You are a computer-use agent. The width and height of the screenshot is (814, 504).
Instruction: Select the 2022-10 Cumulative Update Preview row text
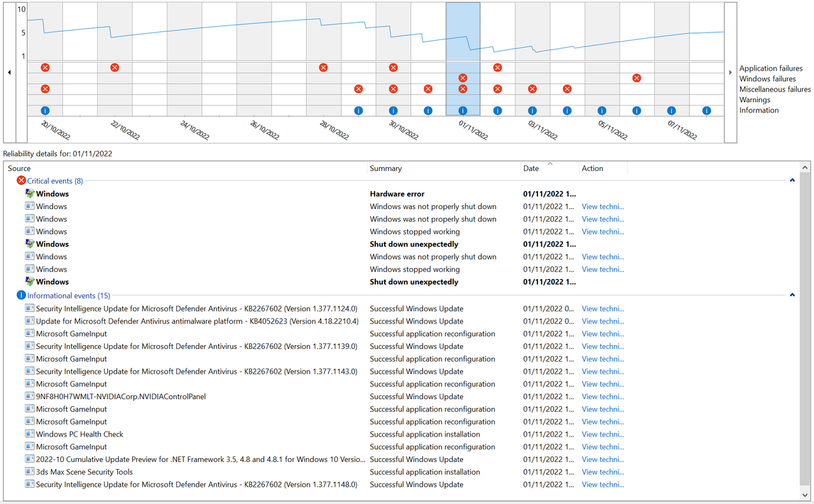(200, 460)
